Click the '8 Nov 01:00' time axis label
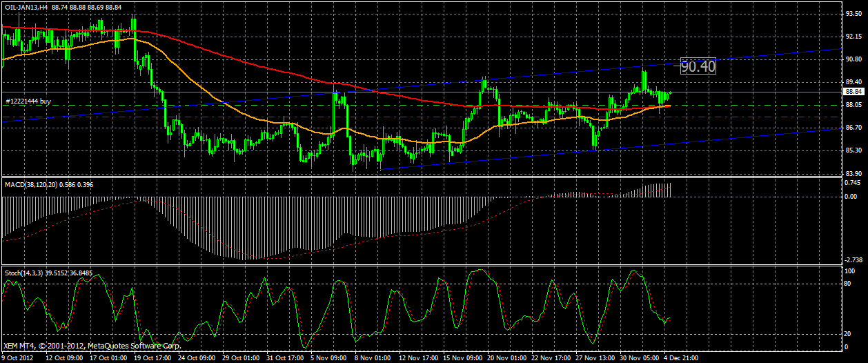Viewport: 868px width, 363px height. tap(372, 357)
